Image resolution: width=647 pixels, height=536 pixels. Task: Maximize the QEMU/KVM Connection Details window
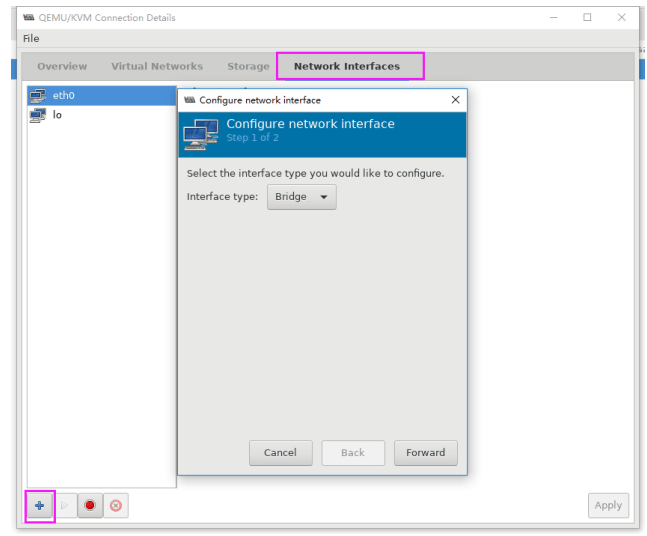coord(587,17)
